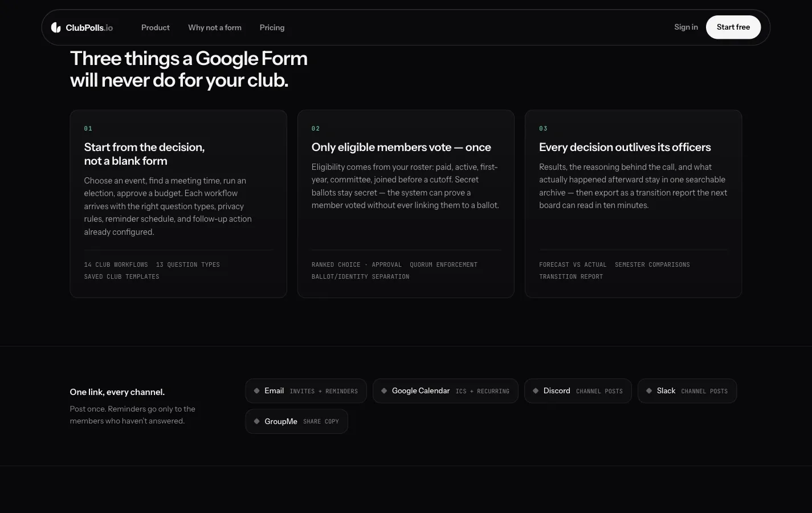
Task: Click the 'Three things a Google Form' headline
Action: (x=189, y=59)
